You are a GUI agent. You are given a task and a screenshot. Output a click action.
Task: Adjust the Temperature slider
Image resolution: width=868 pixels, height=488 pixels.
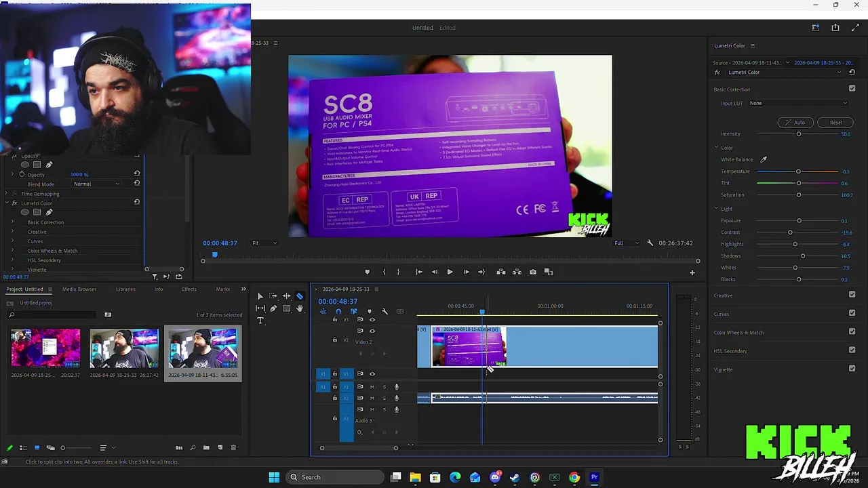pyautogui.click(x=797, y=171)
